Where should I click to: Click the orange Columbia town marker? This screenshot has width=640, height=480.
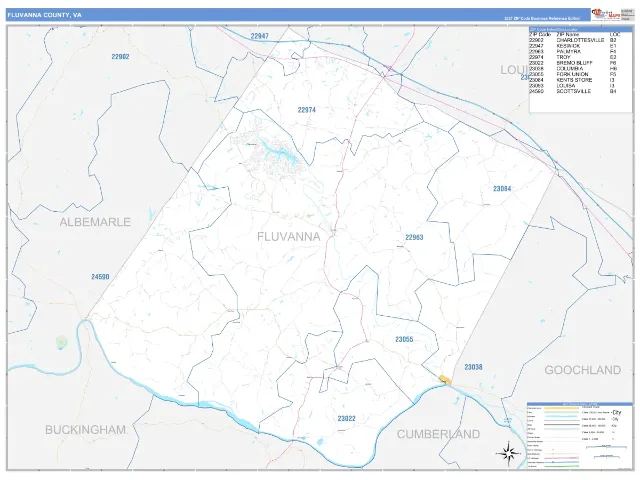click(x=445, y=380)
